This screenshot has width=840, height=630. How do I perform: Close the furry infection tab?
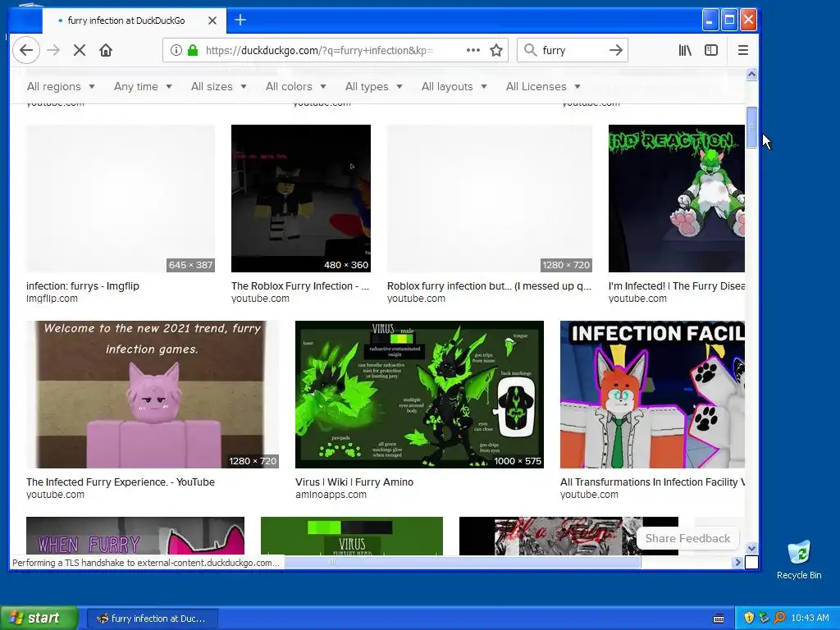tap(212, 21)
